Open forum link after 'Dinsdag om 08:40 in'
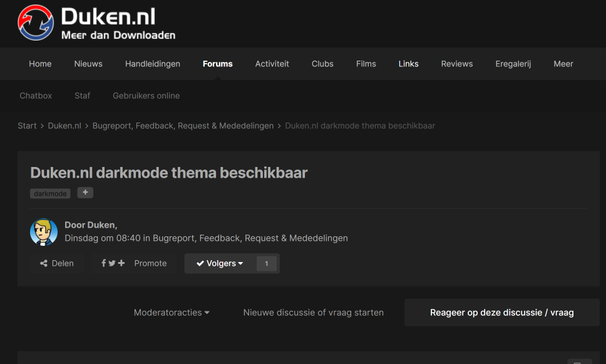The image size is (606, 364). [x=250, y=238]
